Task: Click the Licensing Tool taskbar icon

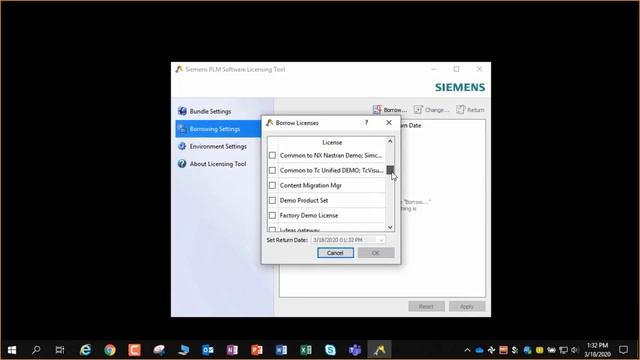Action: coord(379,350)
